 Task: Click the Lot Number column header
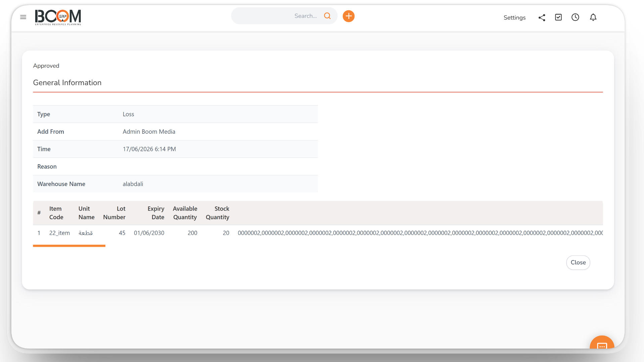point(114,213)
